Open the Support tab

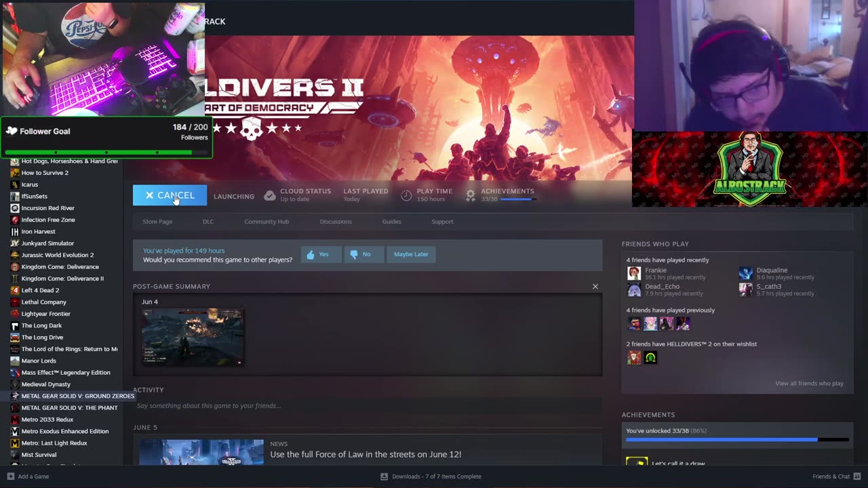point(442,222)
